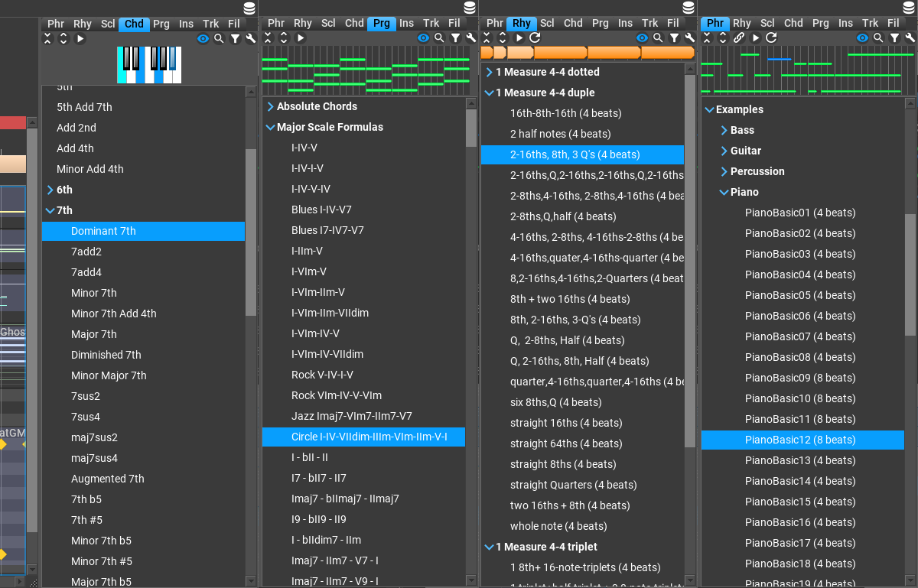
Task: Expand all entries with the Prg panel expand icon
Action: (x=283, y=37)
